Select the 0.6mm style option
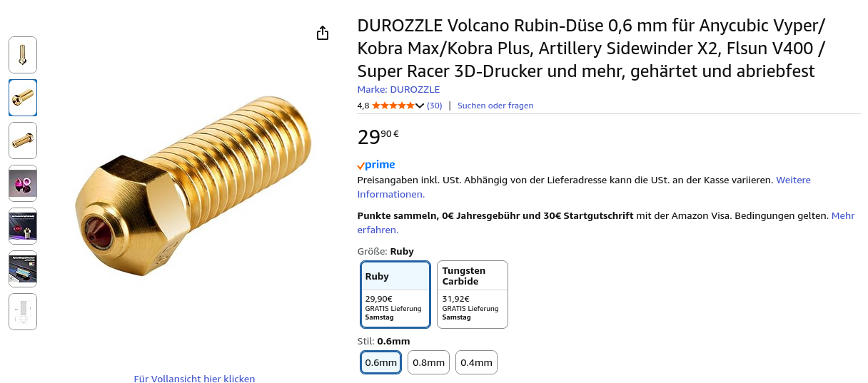The width and height of the screenshot is (868, 383). (x=380, y=362)
